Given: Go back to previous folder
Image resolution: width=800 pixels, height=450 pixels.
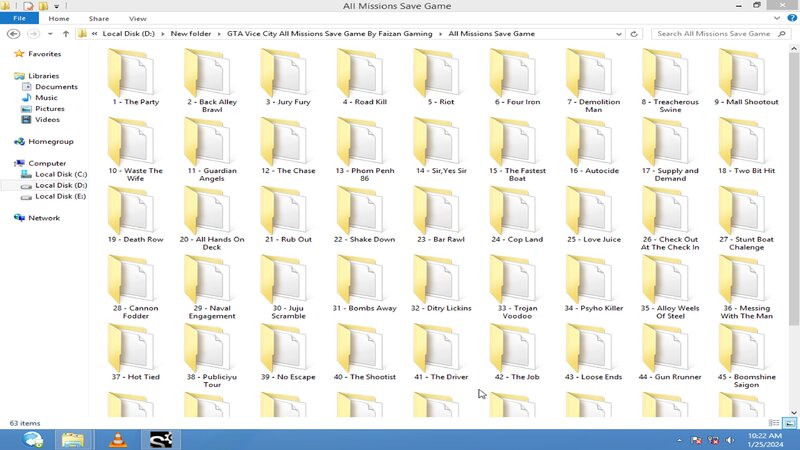Looking at the screenshot, I should pos(14,34).
